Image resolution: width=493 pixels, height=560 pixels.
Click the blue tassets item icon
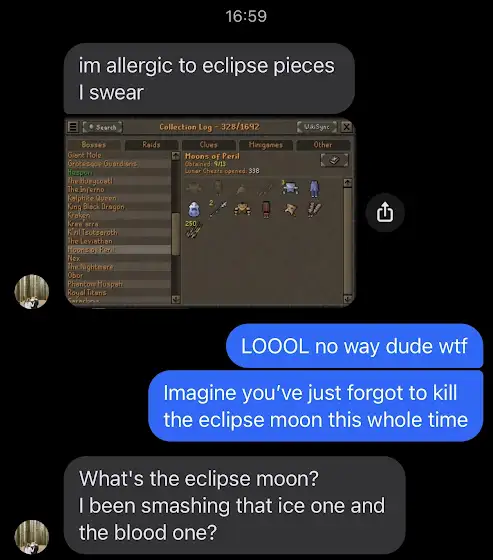click(x=314, y=188)
